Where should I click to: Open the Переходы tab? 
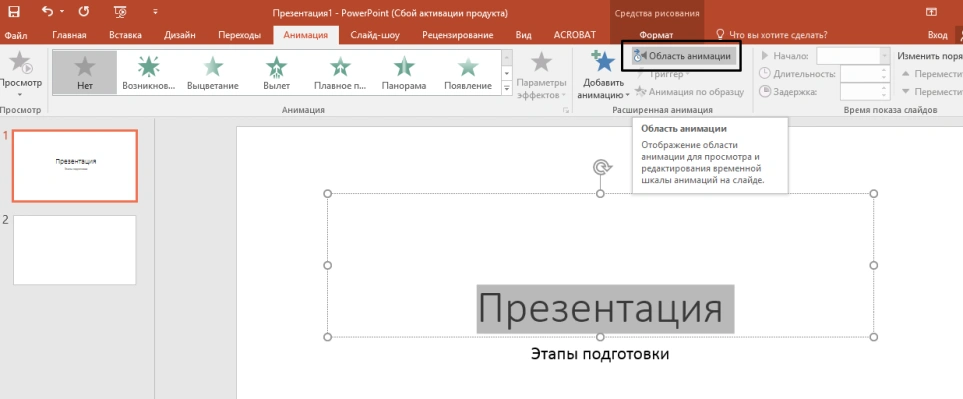coord(240,35)
